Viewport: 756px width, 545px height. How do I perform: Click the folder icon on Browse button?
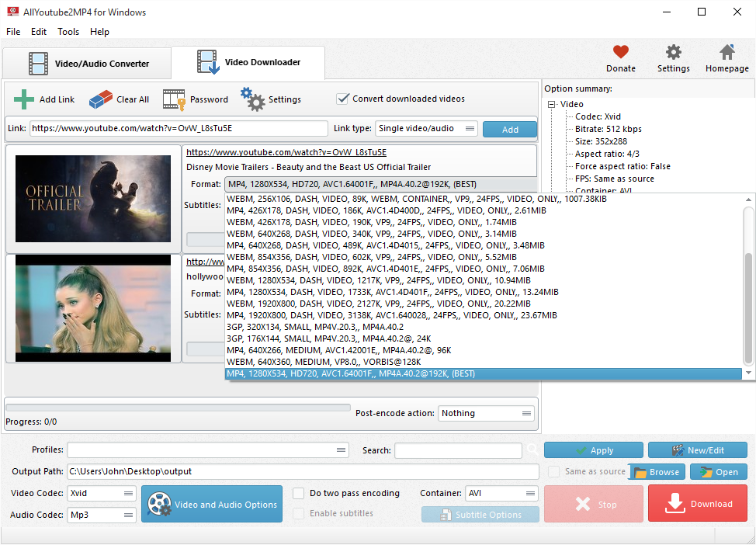[640, 472]
